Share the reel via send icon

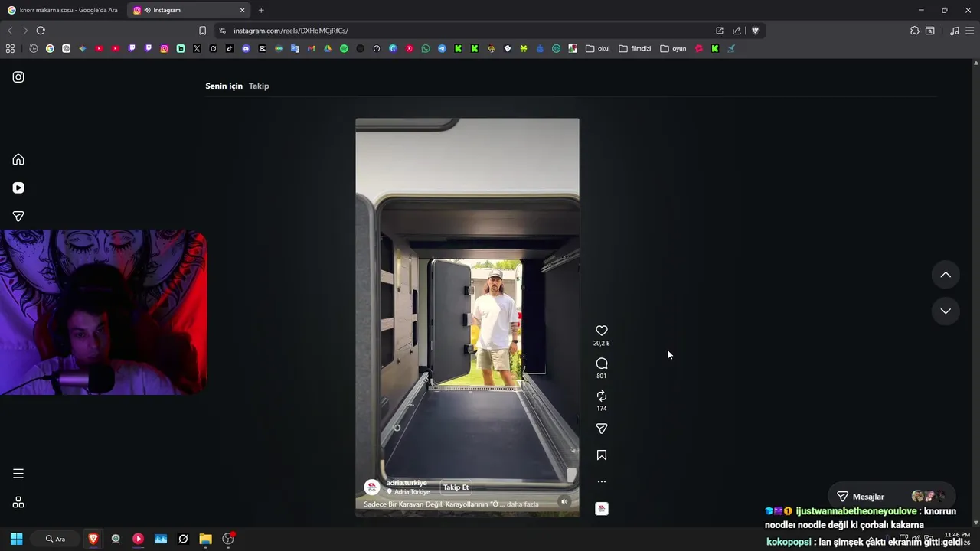coord(602,429)
